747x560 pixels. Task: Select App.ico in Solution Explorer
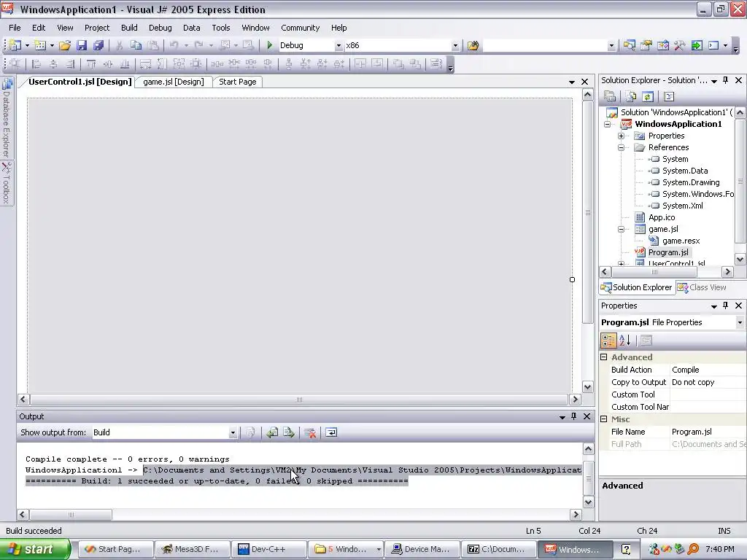click(661, 217)
